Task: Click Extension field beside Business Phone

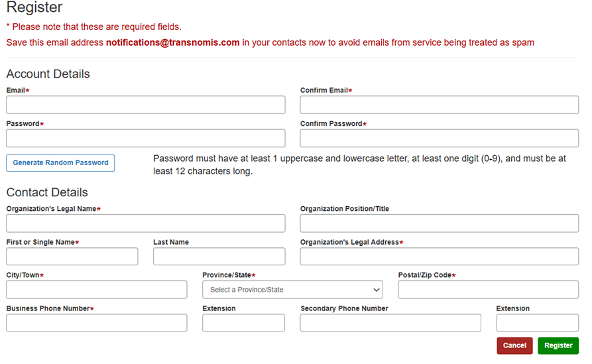Action: (x=243, y=323)
